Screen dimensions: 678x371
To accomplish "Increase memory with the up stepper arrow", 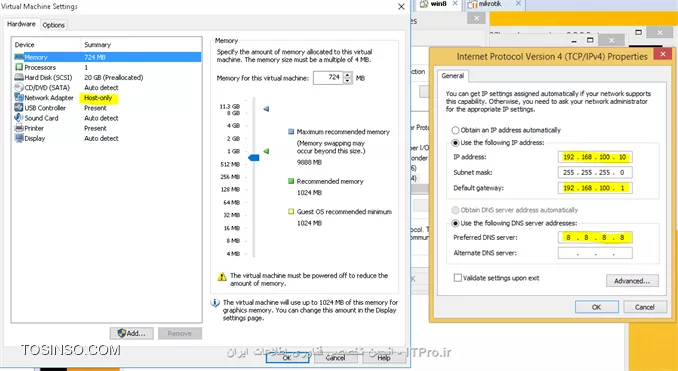I will (348, 75).
